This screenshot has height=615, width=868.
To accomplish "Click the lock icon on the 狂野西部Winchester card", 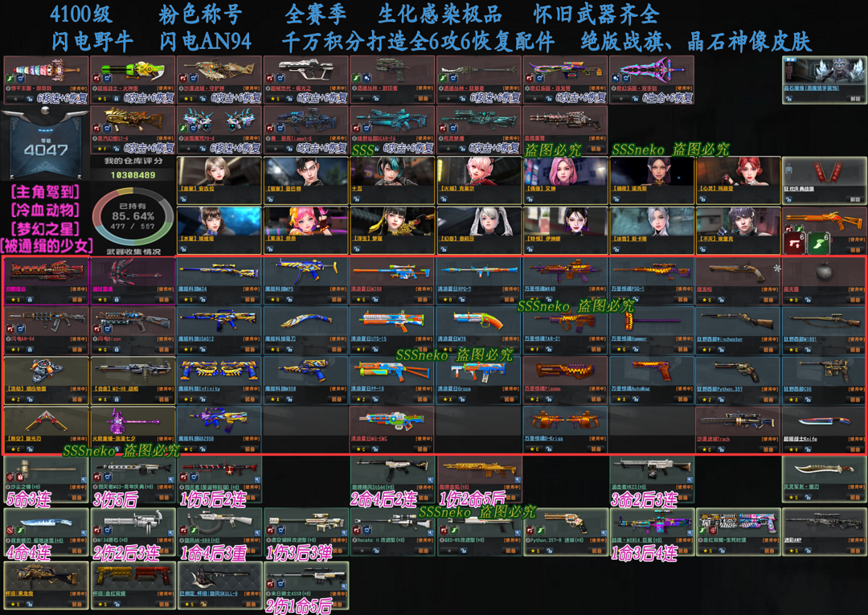I will point(721,349).
